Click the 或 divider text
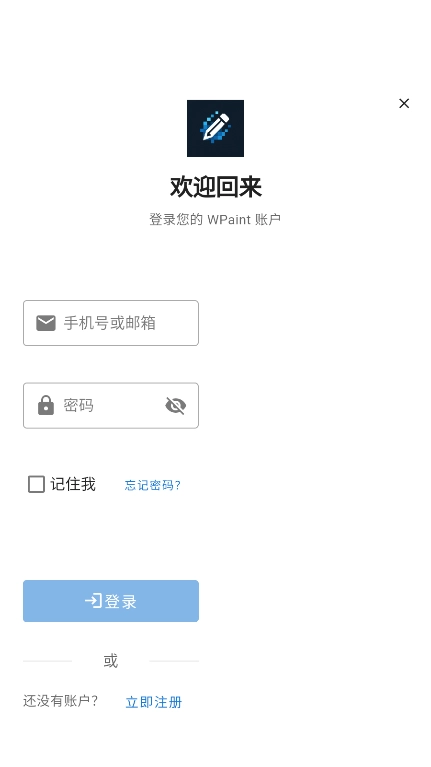 [111, 661]
